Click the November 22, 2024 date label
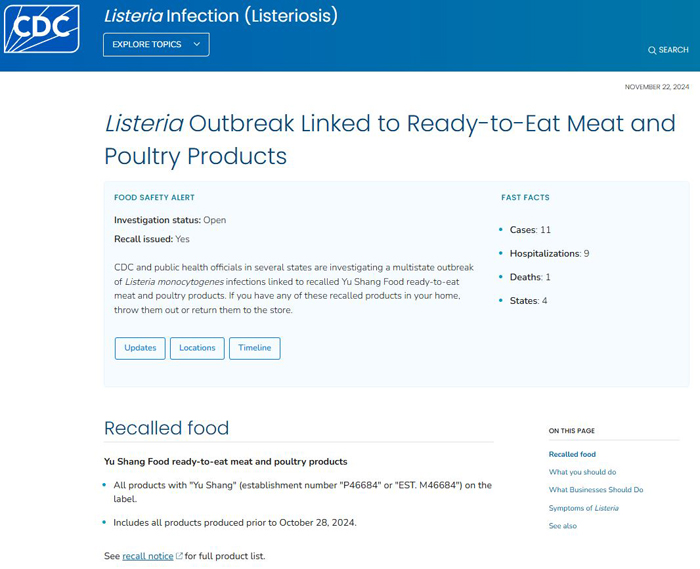The height and width of the screenshot is (569, 700). point(657,87)
